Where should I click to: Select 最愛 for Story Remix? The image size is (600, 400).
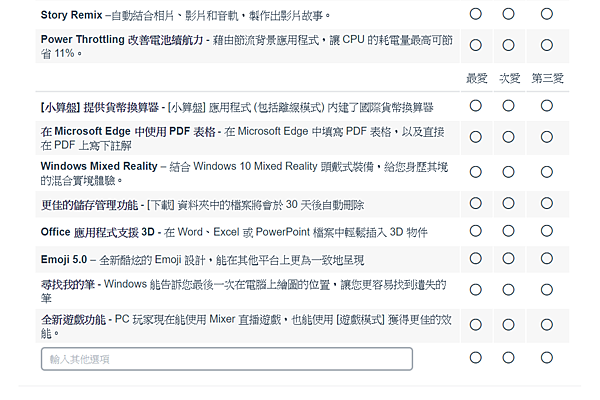coord(475,14)
